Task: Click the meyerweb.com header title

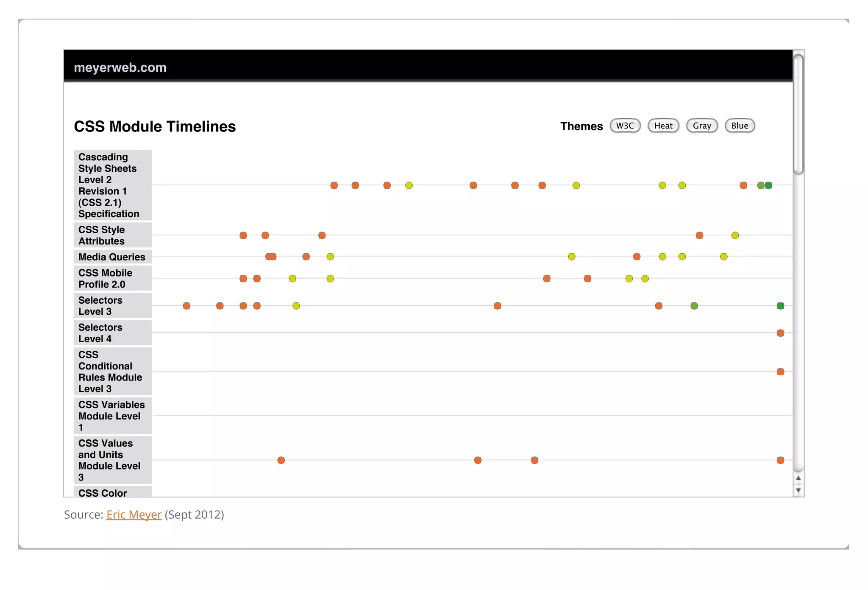Action: click(120, 67)
